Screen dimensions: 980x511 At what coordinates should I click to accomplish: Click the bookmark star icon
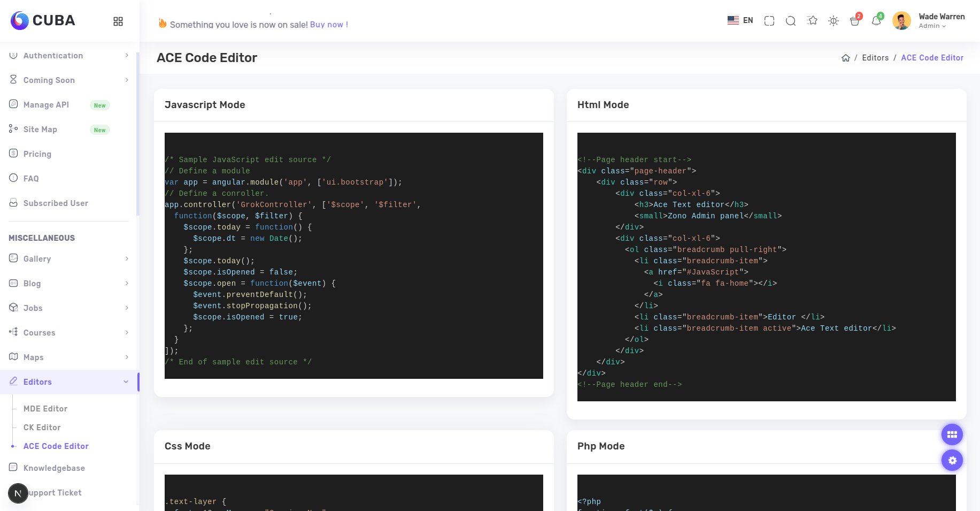point(812,21)
